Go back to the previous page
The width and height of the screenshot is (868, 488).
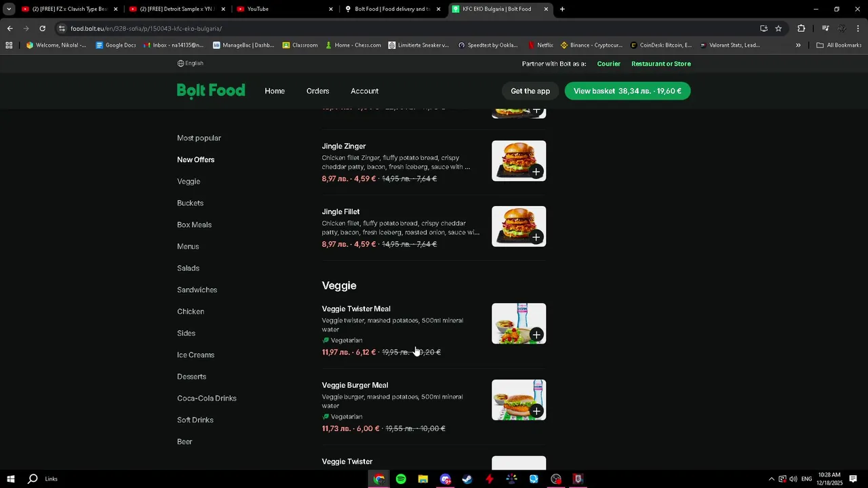9,28
